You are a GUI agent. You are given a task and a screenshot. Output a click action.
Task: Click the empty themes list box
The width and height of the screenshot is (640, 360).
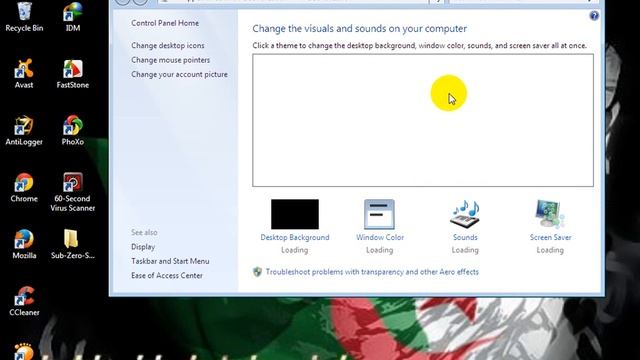pyautogui.click(x=423, y=120)
